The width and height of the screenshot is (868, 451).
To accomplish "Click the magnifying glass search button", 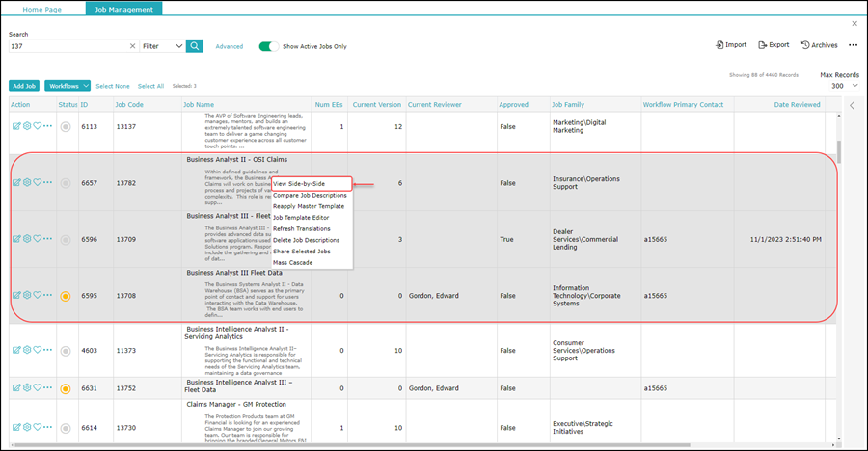I will pyautogui.click(x=194, y=46).
